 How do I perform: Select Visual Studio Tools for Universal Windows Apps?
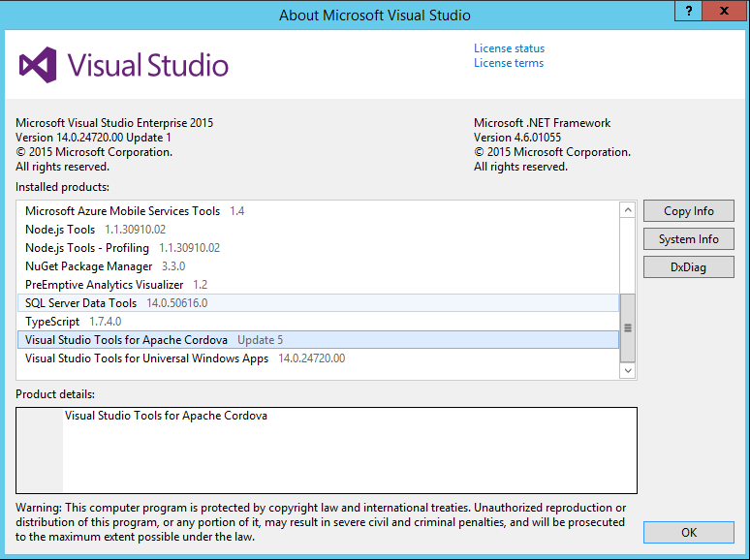click(318, 358)
